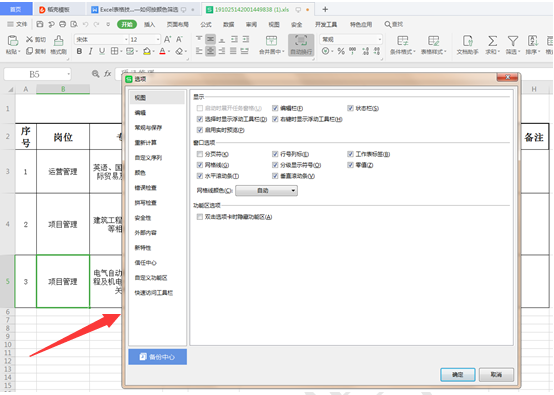Viewport: 554px width, 395px height.
Task: Decrease font size with the A- icon
Action: [x=179, y=39]
